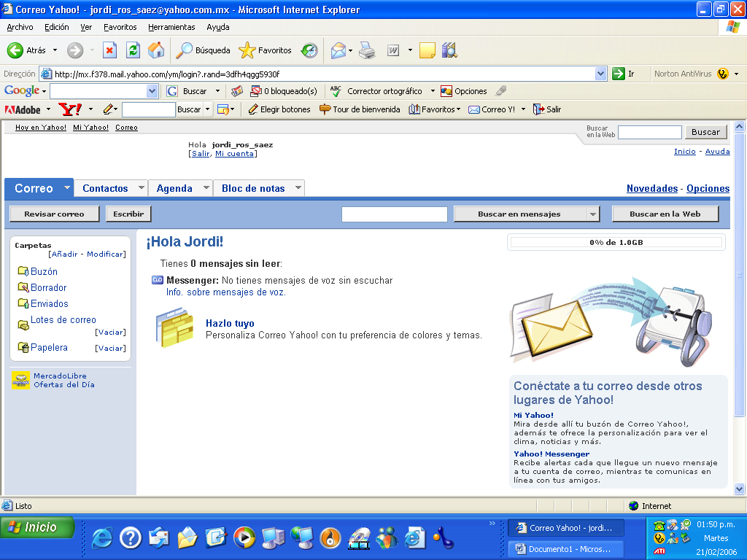Click the 0% de 1.0GB storage bar
The height and width of the screenshot is (560, 747).
tap(616, 242)
